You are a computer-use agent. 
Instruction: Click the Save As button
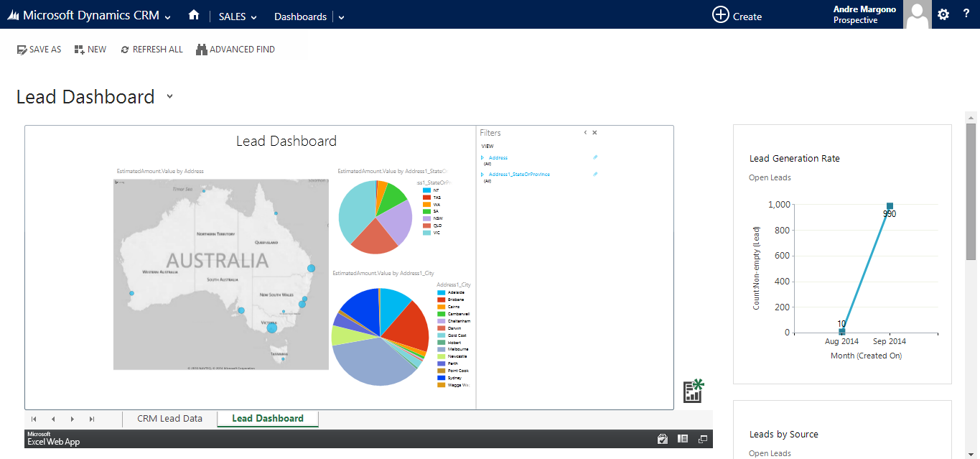pos(39,50)
